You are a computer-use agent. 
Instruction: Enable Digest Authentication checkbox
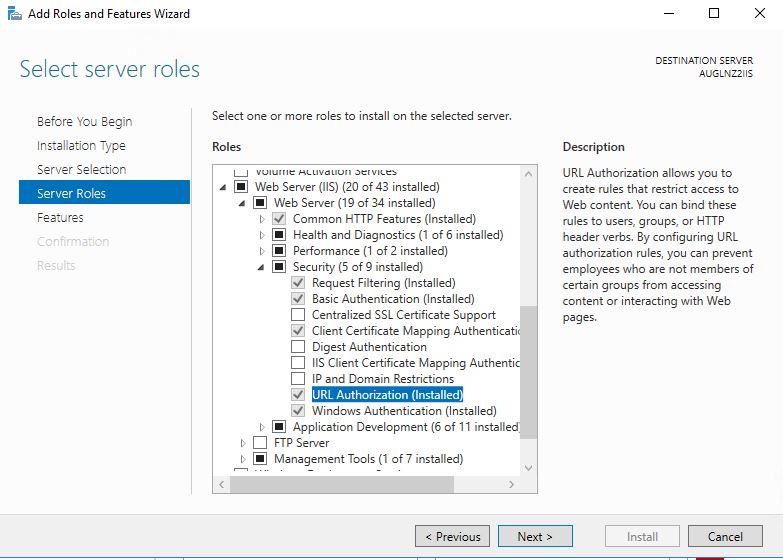click(298, 347)
